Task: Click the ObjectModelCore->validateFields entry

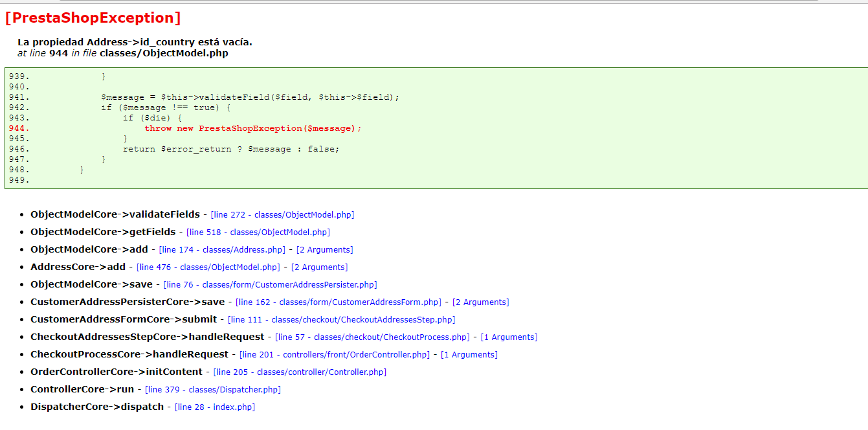Action: point(115,214)
